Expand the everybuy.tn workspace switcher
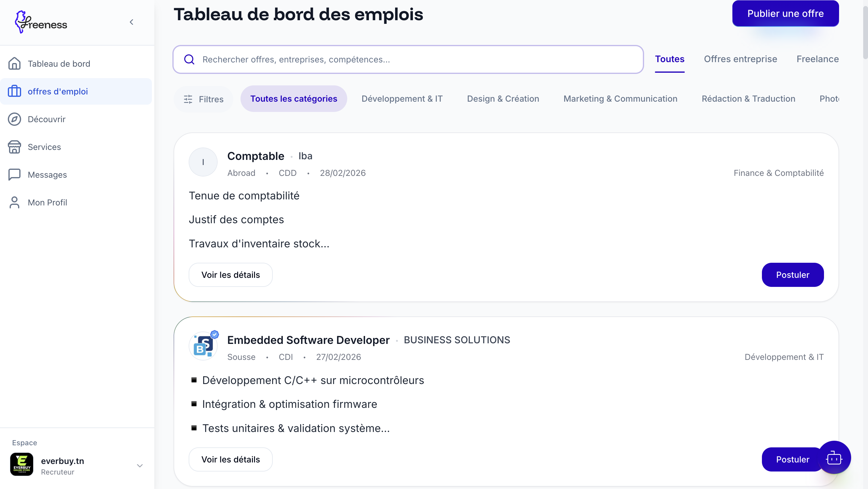The image size is (868, 489). [x=140, y=466]
